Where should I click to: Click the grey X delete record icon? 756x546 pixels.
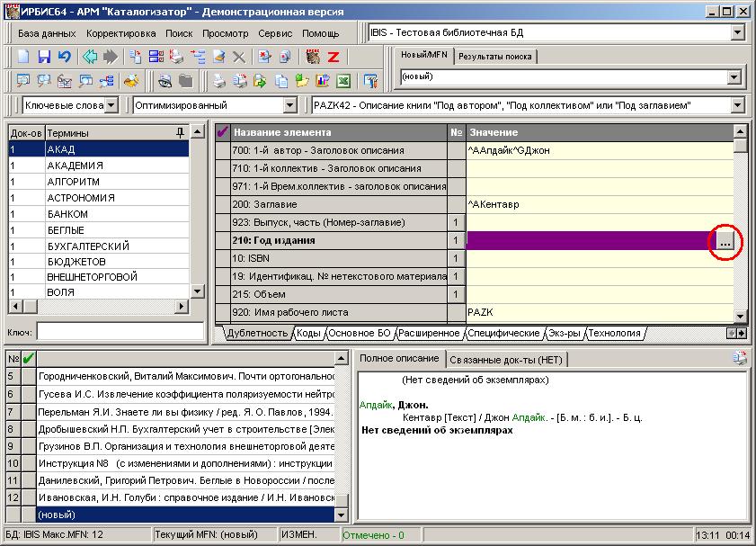pos(239,57)
